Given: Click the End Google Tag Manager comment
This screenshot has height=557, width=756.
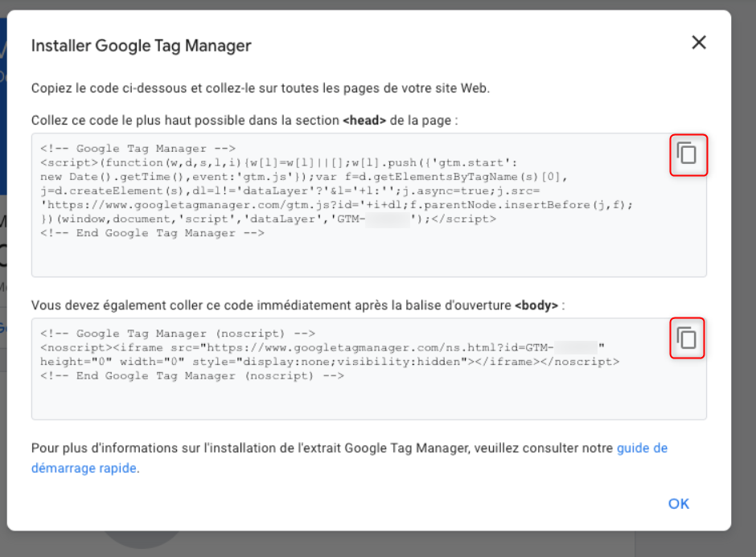Looking at the screenshot, I should pos(152,233).
